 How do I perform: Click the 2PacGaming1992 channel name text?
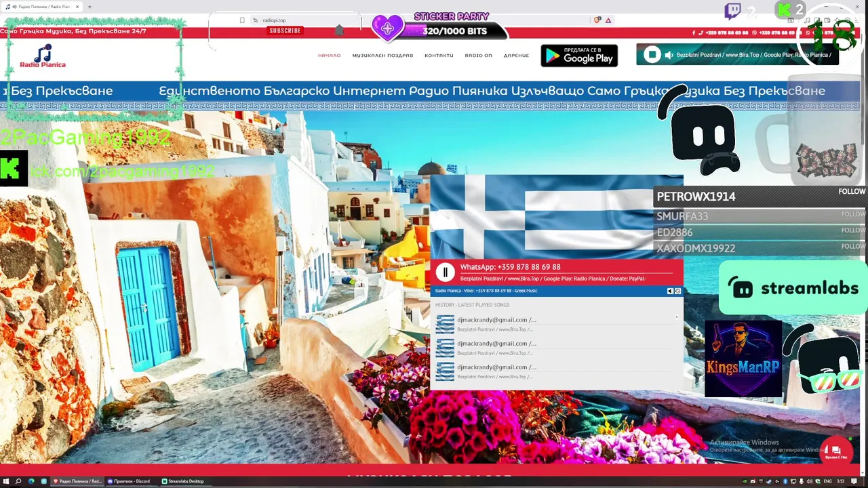pos(85,138)
